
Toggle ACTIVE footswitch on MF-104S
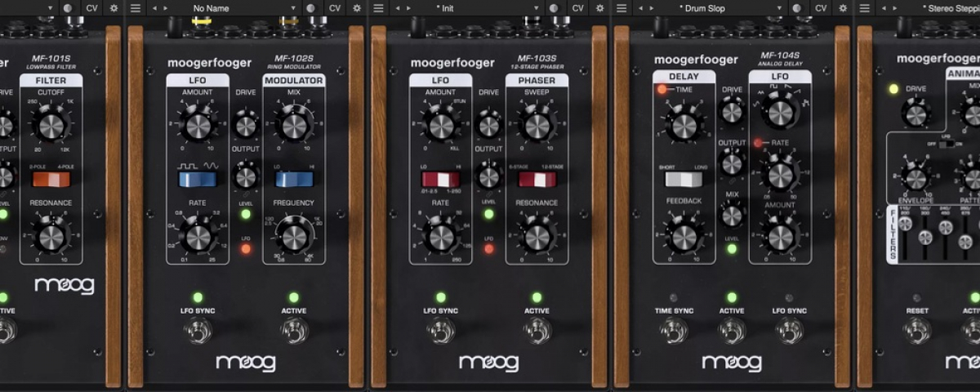point(732,331)
